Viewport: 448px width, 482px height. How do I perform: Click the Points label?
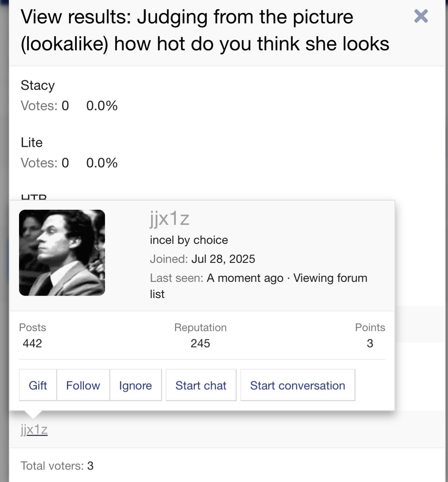(x=370, y=327)
